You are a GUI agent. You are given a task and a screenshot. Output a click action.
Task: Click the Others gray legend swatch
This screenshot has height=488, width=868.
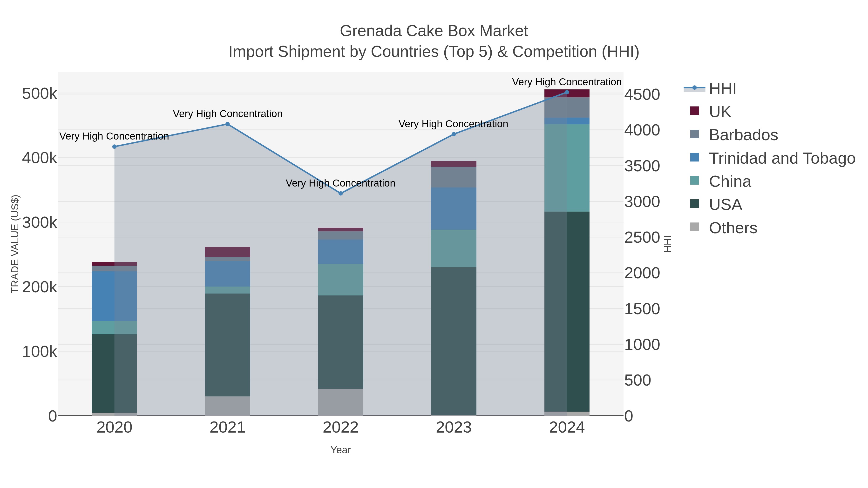tap(694, 227)
